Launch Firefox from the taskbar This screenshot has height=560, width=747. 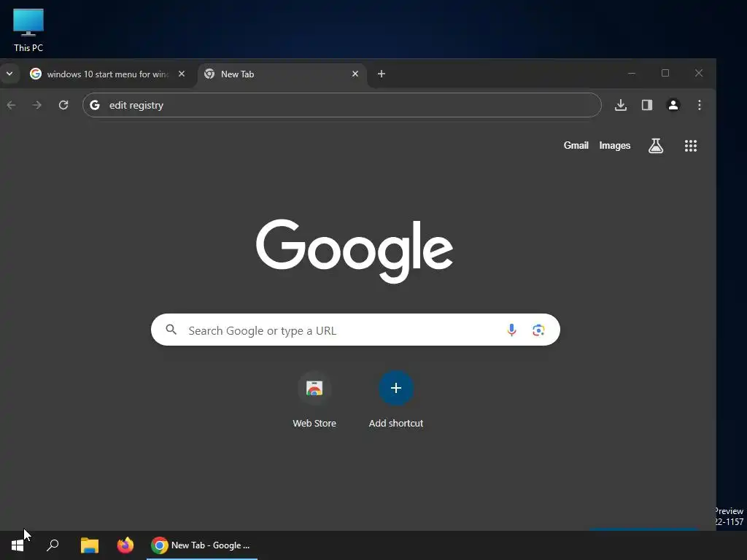(x=125, y=545)
